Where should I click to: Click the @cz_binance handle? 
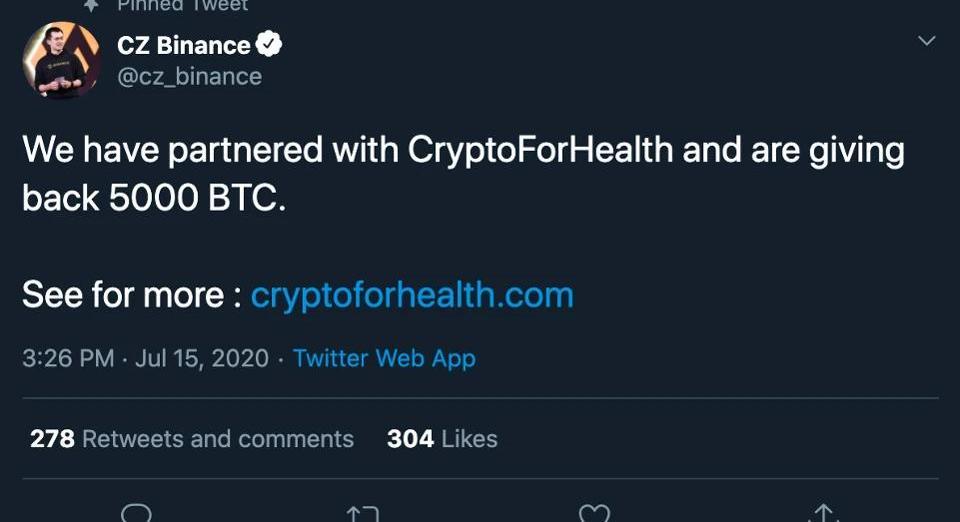click(x=190, y=77)
